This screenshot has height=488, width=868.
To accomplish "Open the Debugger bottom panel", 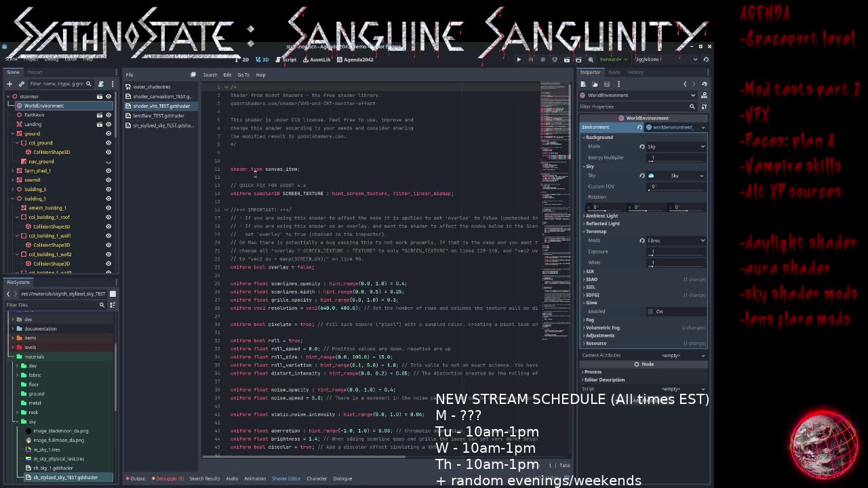I will coord(167,479).
